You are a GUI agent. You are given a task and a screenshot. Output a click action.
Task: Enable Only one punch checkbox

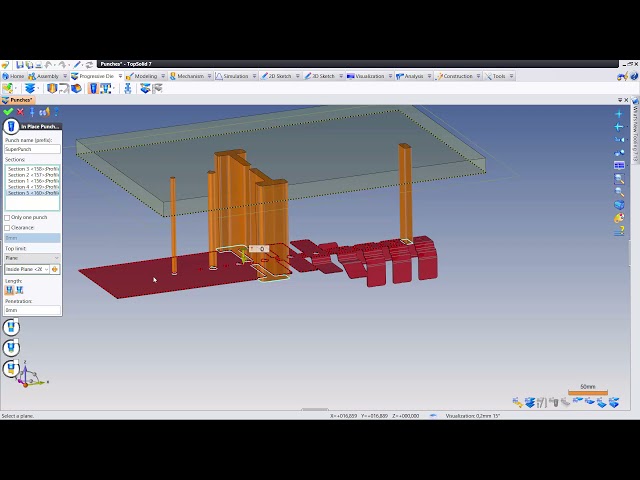pos(8,217)
